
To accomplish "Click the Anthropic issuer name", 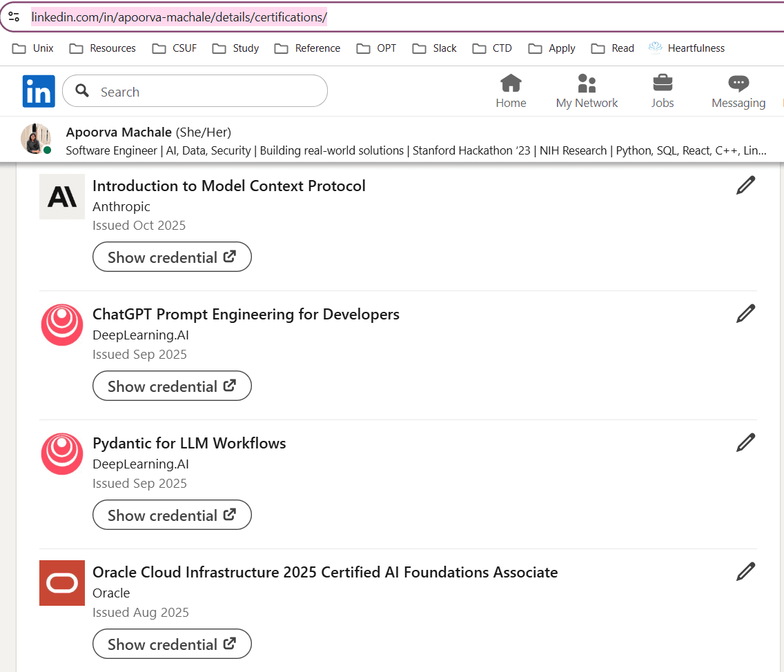I will pyautogui.click(x=121, y=206).
